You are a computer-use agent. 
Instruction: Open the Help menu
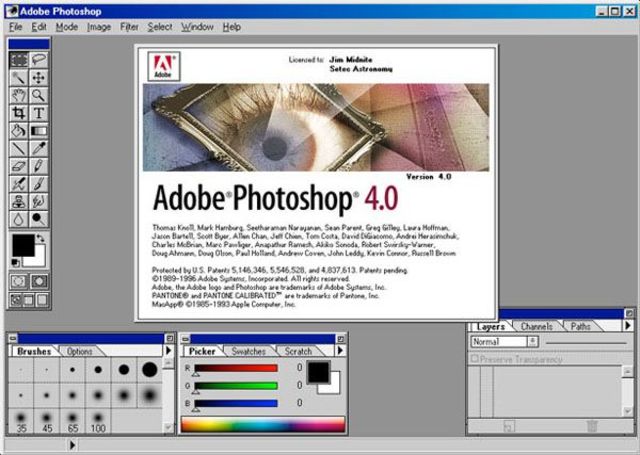tap(231, 27)
